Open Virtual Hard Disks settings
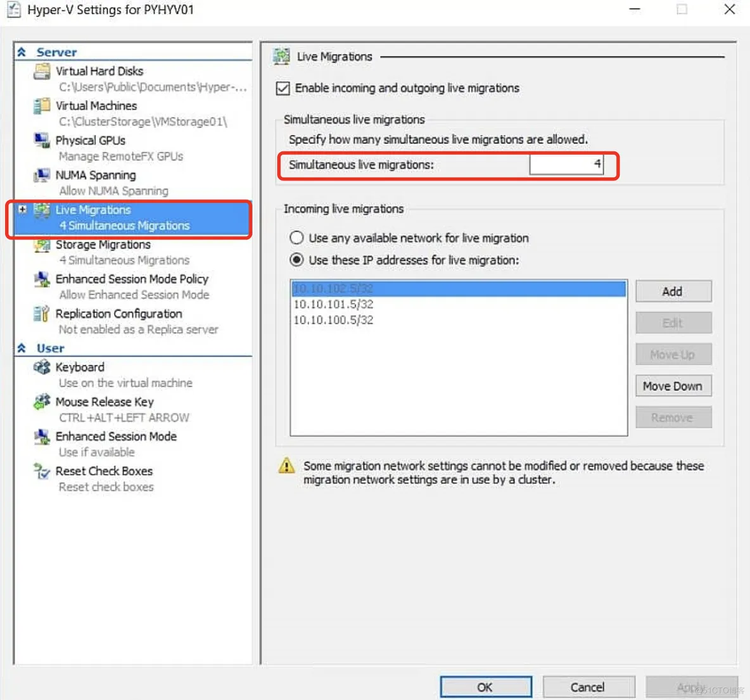The image size is (750, 700). tap(99, 72)
